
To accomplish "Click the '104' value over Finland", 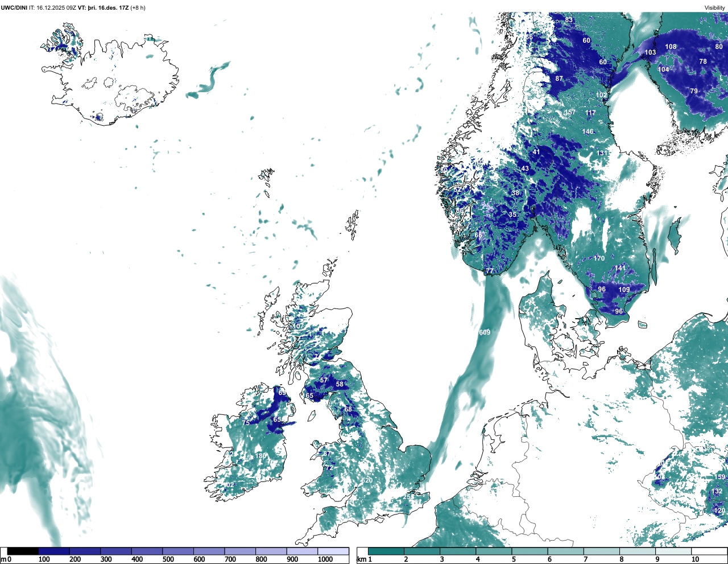I will coord(664,69).
